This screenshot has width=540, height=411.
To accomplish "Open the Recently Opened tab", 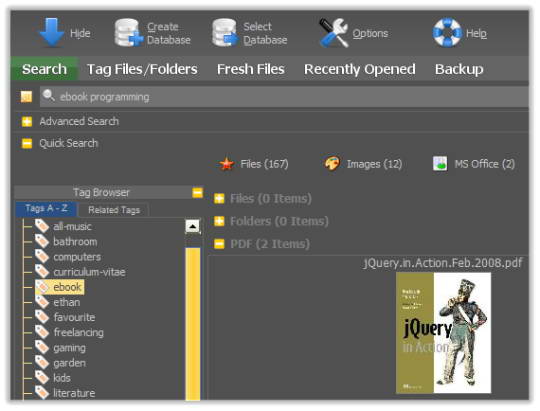I will pos(360,69).
